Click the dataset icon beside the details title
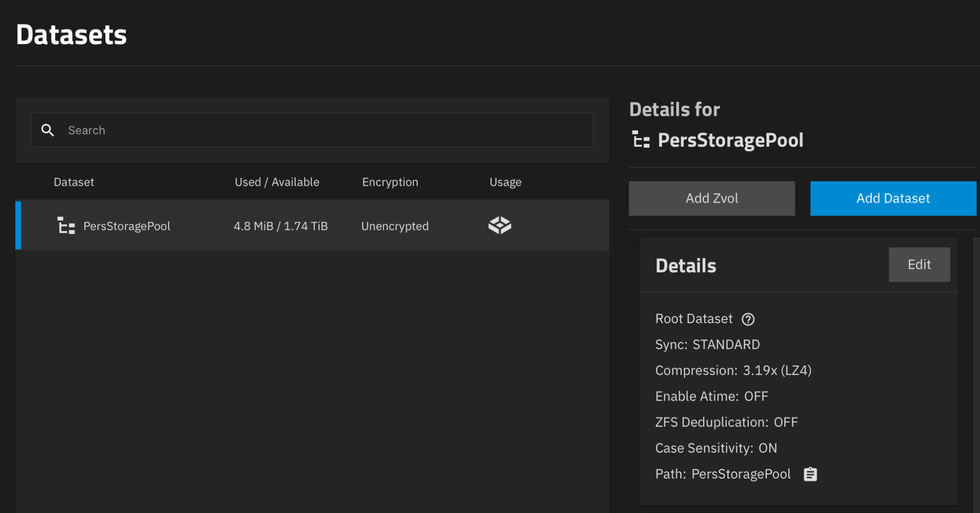 point(640,140)
